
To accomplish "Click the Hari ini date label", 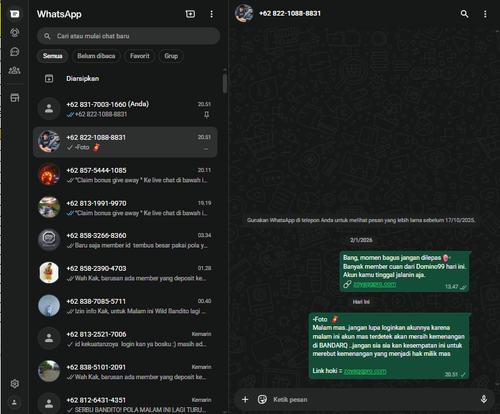I will click(x=361, y=302).
